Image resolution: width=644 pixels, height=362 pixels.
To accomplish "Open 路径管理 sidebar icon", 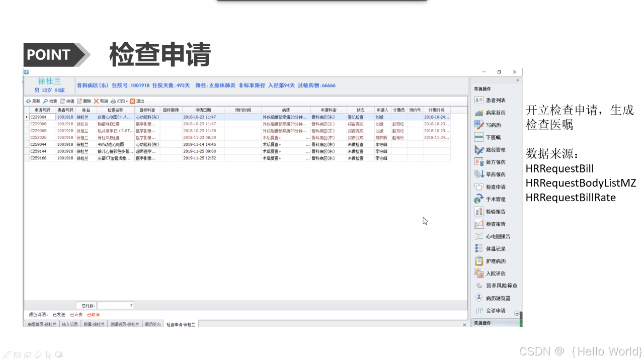I will (479, 150).
